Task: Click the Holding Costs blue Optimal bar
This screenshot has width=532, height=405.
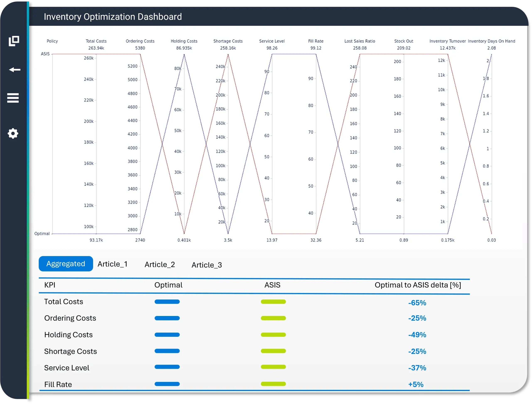Action: (167, 335)
